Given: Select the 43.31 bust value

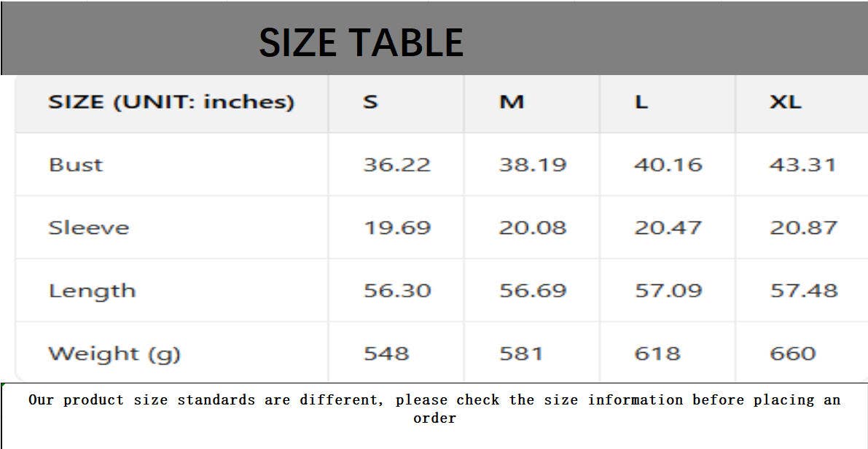Looking at the screenshot, I should [802, 165].
